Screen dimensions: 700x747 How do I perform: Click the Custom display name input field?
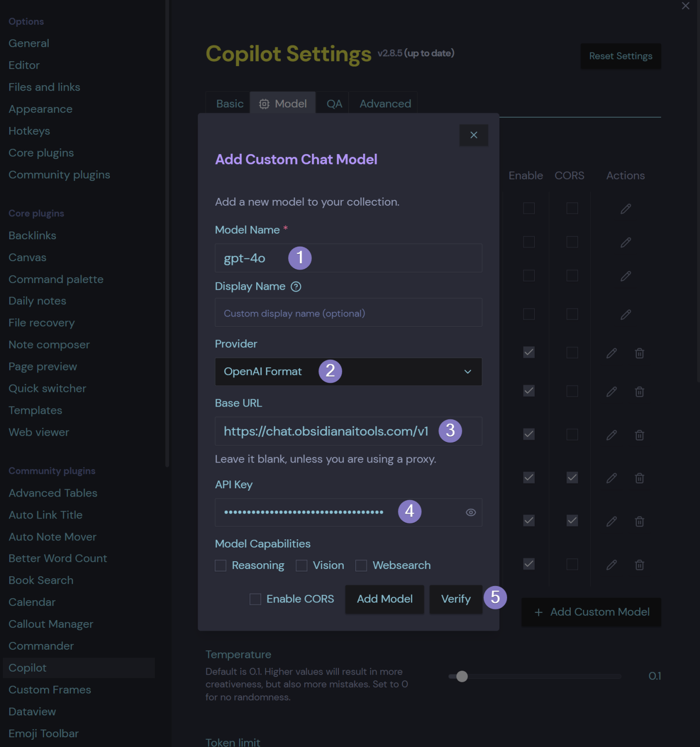(x=348, y=313)
